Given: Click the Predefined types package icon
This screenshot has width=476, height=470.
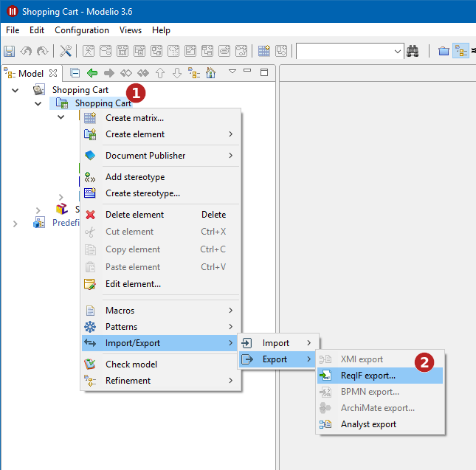Looking at the screenshot, I should 39,222.
